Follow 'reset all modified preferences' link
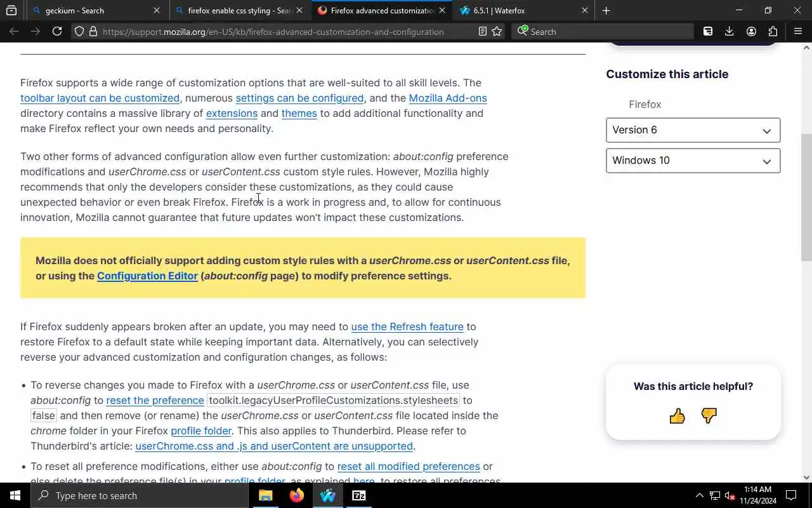The width and height of the screenshot is (812, 508). point(409,466)
